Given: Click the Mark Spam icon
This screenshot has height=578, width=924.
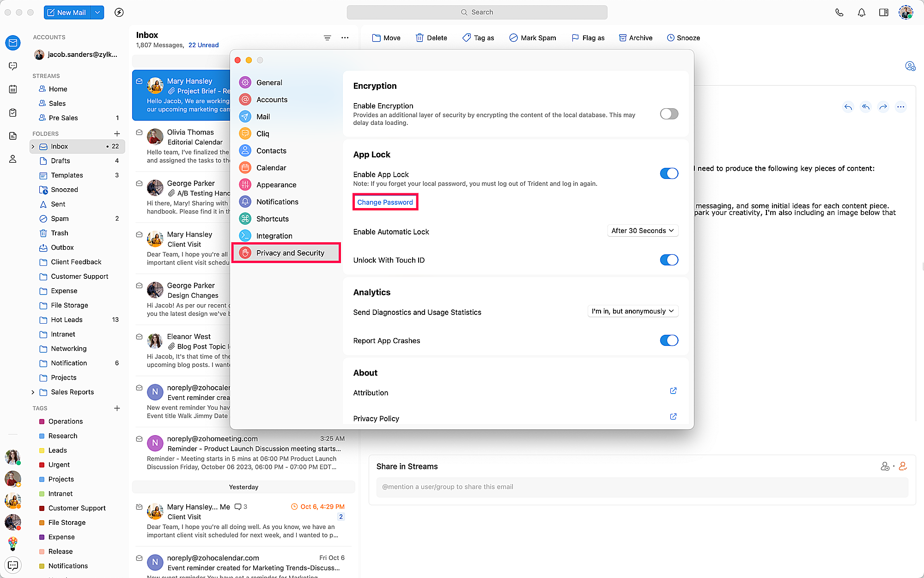Looking at the screenshot, I should pos(513,38).
